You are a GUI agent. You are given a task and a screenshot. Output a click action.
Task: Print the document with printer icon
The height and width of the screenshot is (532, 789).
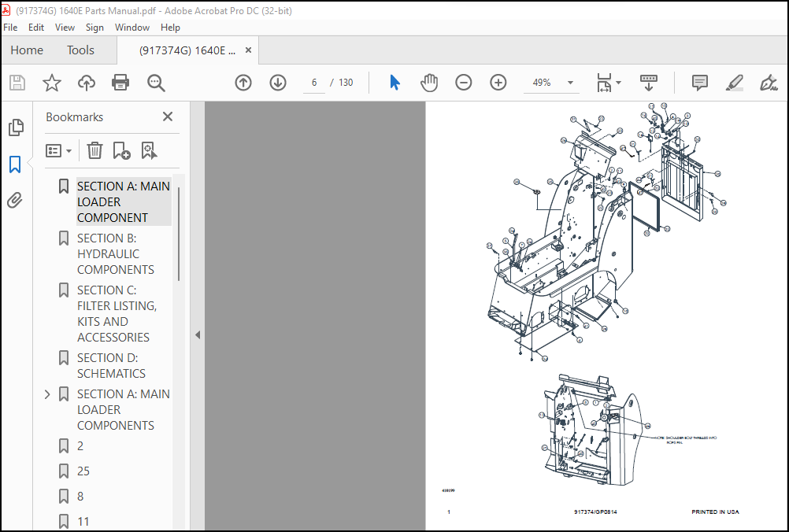tap(120, 83)
